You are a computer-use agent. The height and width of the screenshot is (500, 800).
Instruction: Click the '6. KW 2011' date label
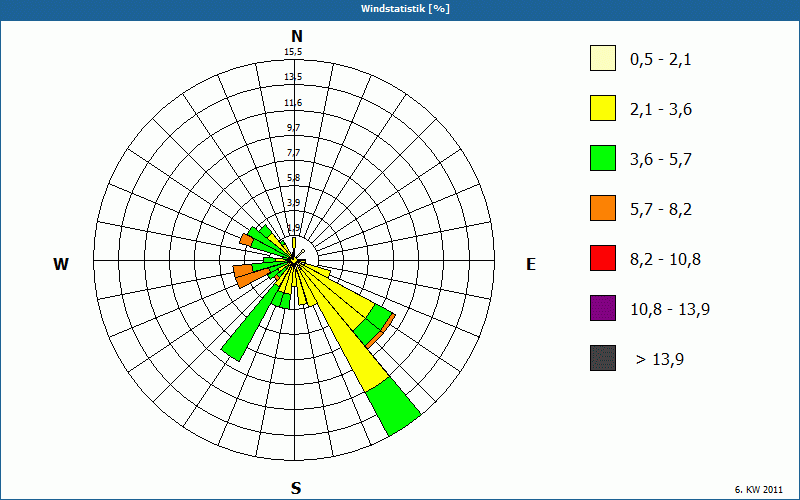pos(759,489)
